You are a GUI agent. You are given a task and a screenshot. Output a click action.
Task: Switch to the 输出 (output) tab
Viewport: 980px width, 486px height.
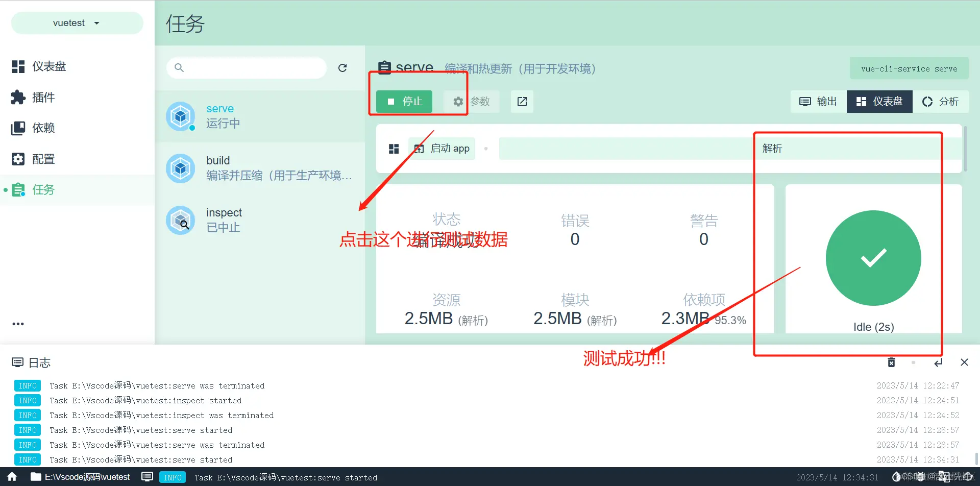(x=817, y=101)
